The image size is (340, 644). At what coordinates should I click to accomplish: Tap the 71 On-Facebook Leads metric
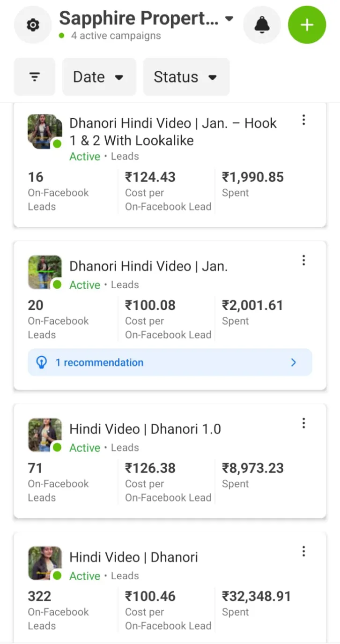tap(35, 468)
